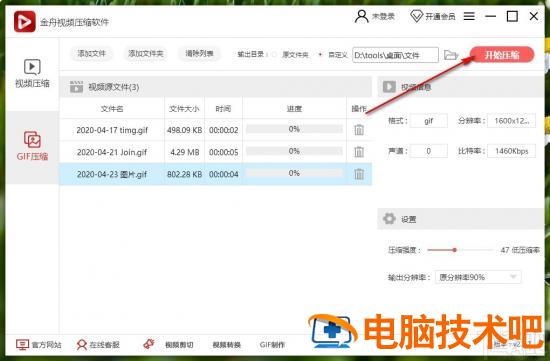
Task: Browse output folder with the folder icon
Action: [451, 55]
